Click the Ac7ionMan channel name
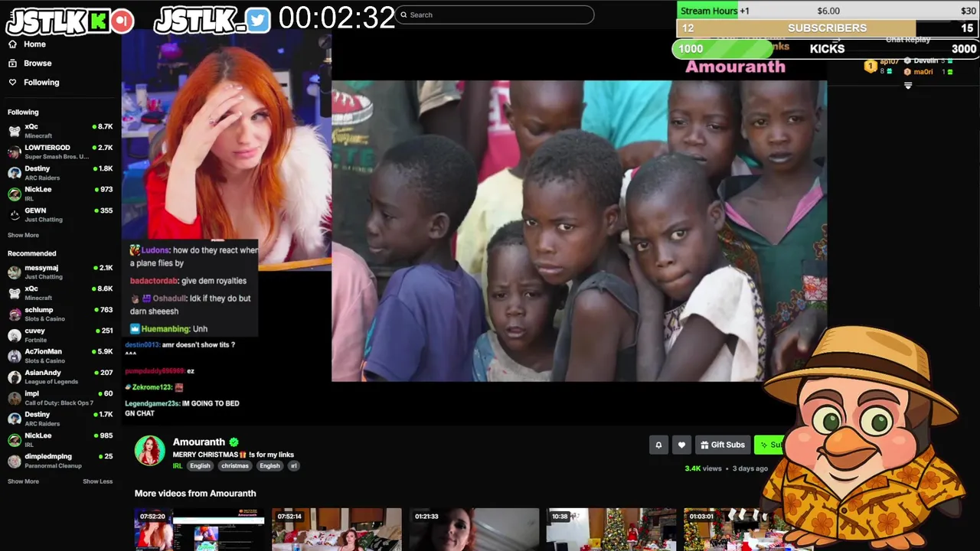 43,351
